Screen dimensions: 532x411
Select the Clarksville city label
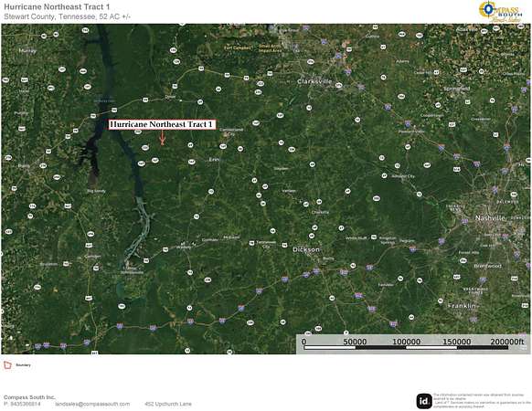(314, 81)
